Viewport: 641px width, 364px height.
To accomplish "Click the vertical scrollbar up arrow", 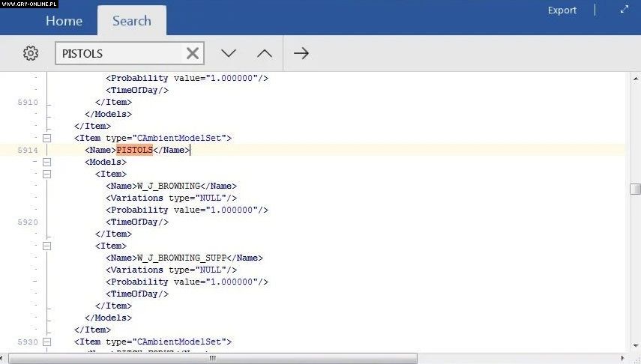I will click(x=635, y=78).
